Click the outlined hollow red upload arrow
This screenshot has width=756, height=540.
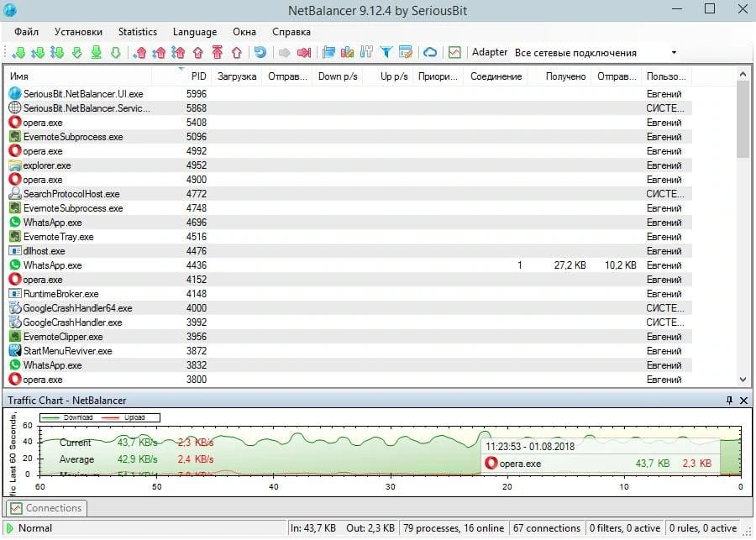pos(237,52)
